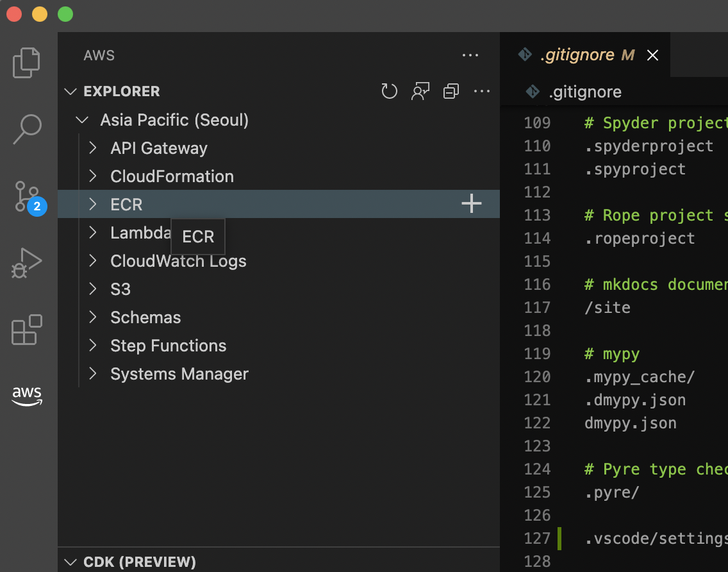This screenshot has height=572, width=728.
Task: Open the Explorer view in the activity bar
Action: pyautogui.click(x=26, y=62)
